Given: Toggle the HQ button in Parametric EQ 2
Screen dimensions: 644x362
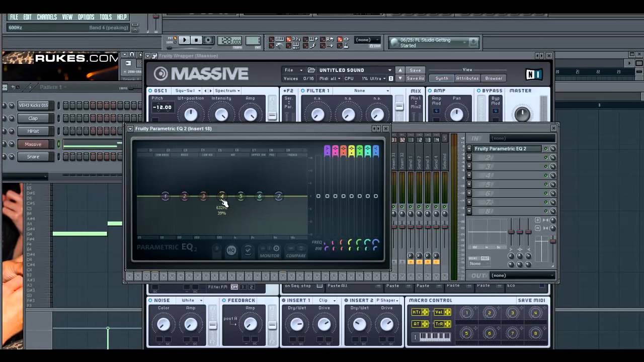Looking at the screenshot, I should pos(231,250).
